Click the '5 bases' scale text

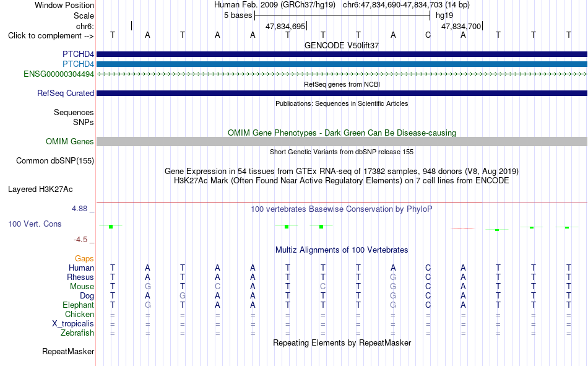point(238,15)
